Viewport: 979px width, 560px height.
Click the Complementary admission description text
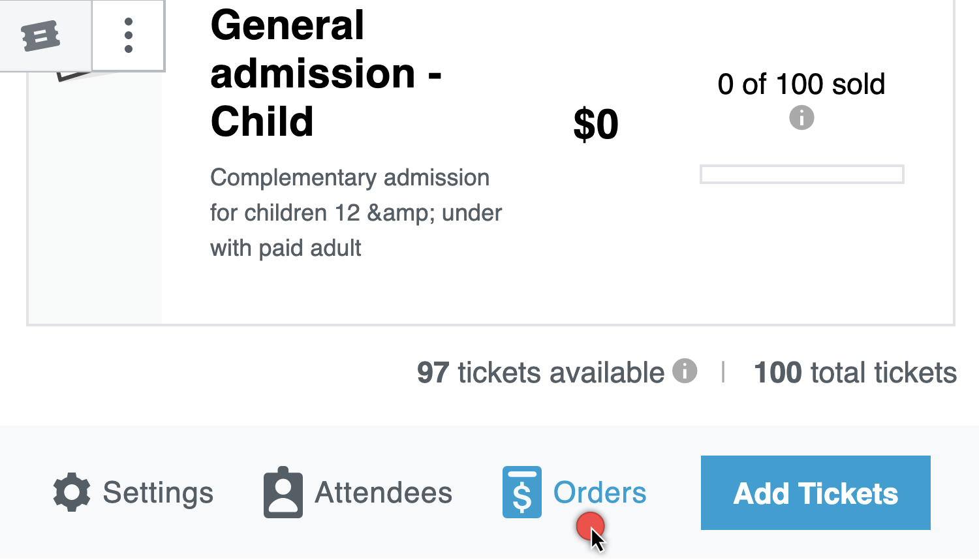(x=356, y=213)
